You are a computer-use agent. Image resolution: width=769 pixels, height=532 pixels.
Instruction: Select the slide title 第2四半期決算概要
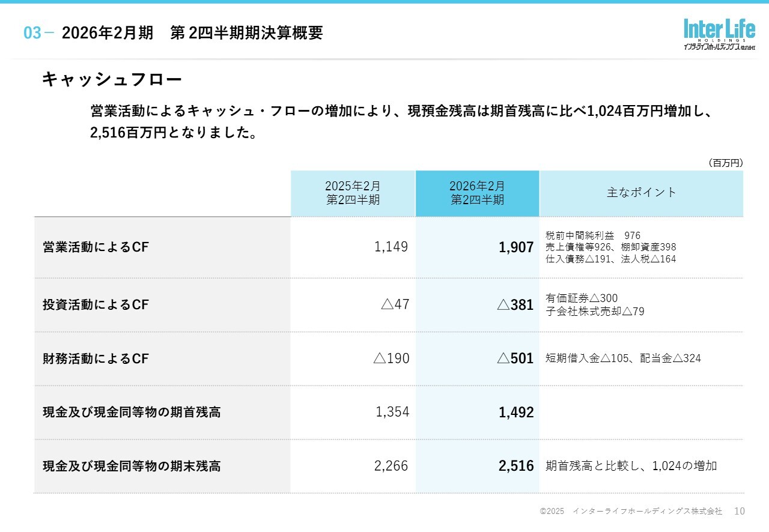tap(192, 34)
